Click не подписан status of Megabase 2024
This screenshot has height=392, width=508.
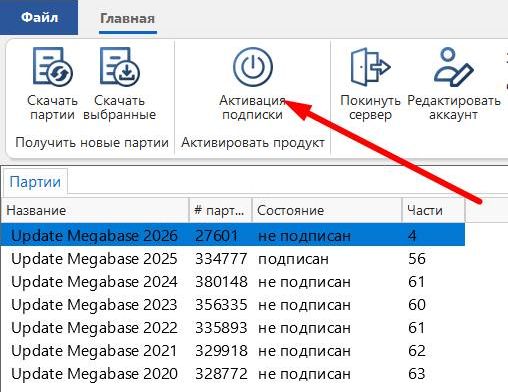click(x=304, y=282)
